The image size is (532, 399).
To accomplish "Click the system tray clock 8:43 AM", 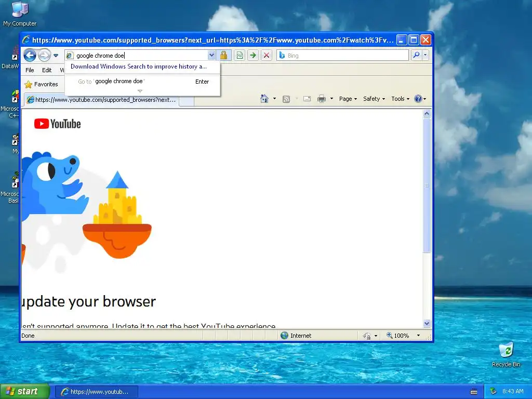I will [513, 392].
